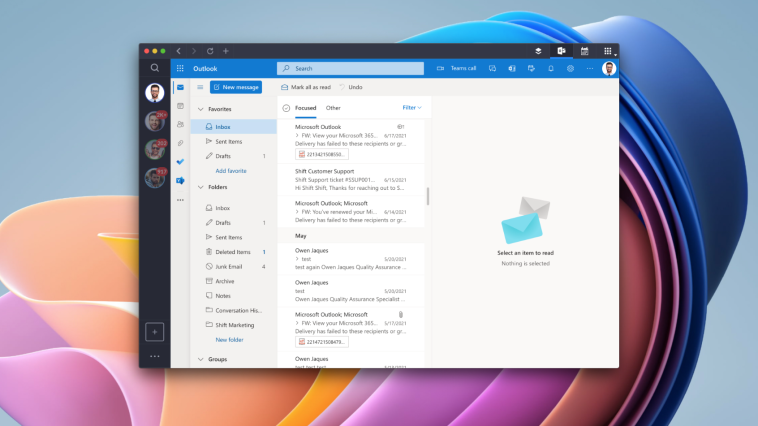Click the New folder link
Image resolution: width=758 pixels, height=426 pixels.
click(230, 339)
